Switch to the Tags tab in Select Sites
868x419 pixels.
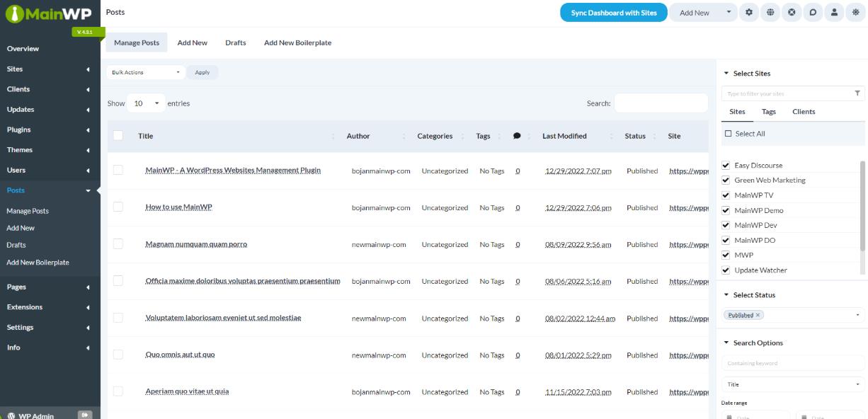768,112
